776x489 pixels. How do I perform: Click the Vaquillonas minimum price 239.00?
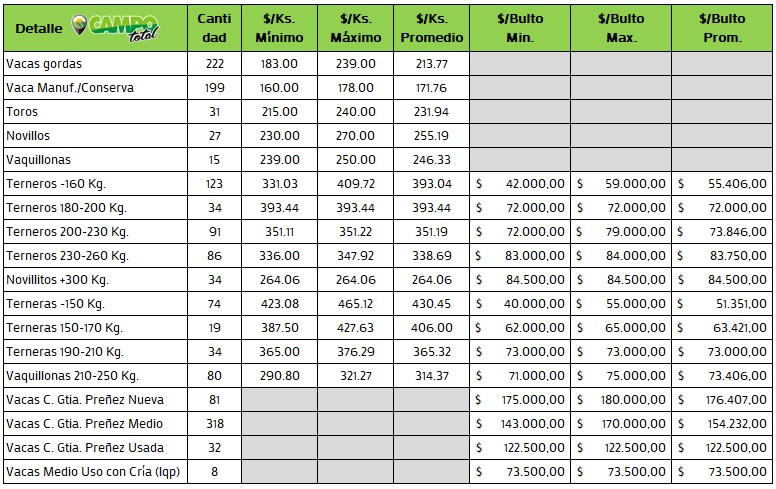pyautogui.click(x=280, y=159)
